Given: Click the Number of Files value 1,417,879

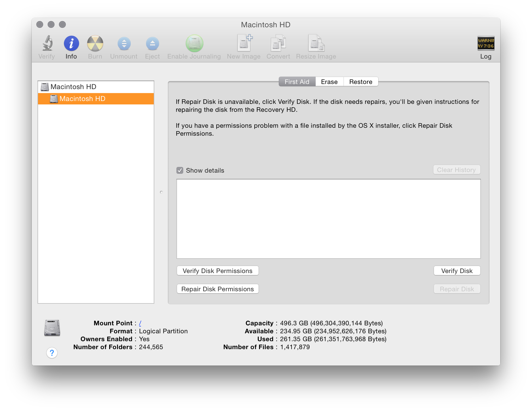Looking at the screenshot, I should point(295,347).
